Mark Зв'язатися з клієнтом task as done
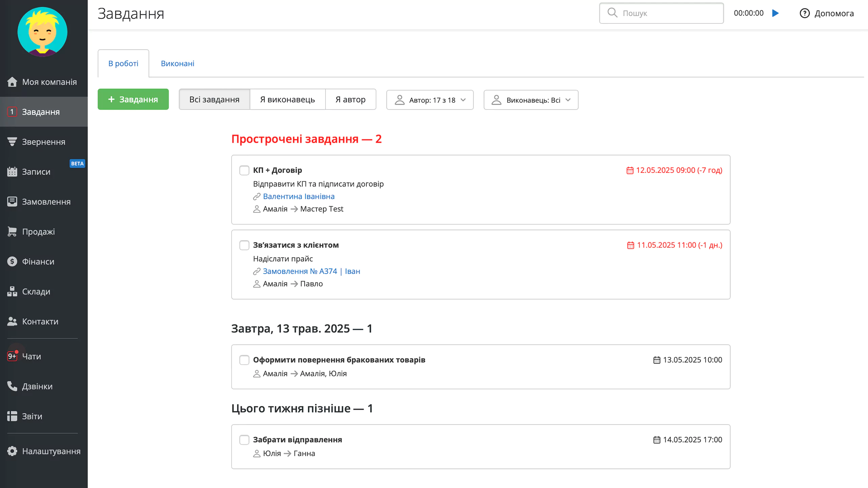This screenshot has height=488, width=868. pyautogui.click(x=244, y=245)
